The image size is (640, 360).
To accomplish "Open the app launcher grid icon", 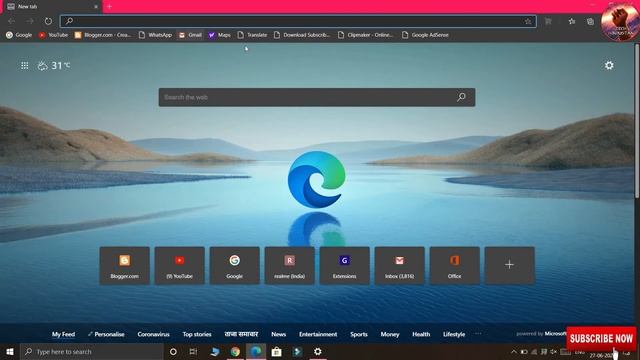I will 24,65.
